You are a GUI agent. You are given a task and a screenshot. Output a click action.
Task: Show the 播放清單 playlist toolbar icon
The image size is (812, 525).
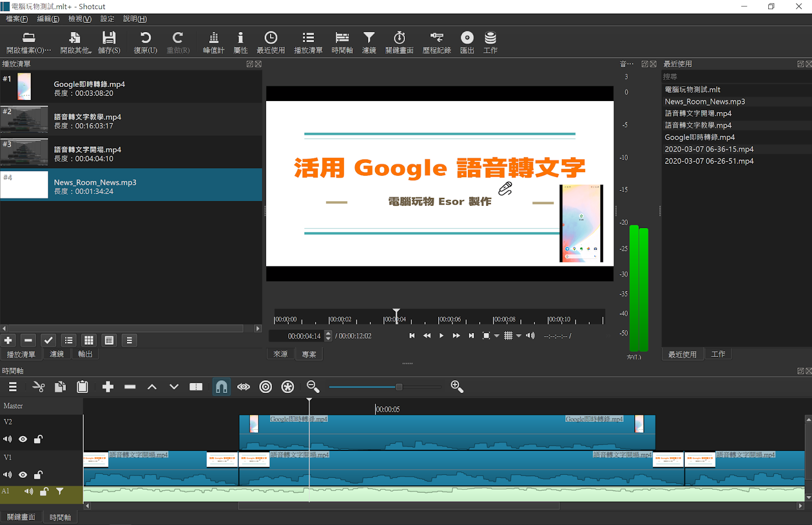308,43
